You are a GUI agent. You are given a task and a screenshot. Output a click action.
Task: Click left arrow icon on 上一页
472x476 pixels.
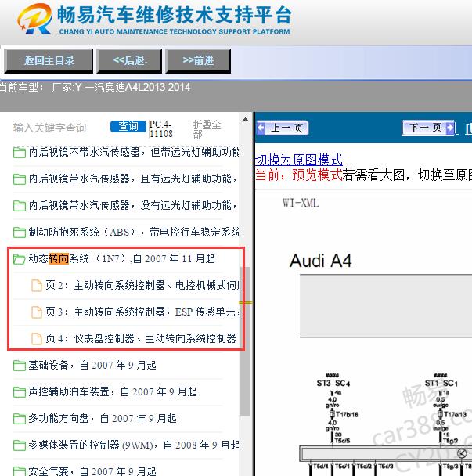pyautogui.click(x=261, y=128)
